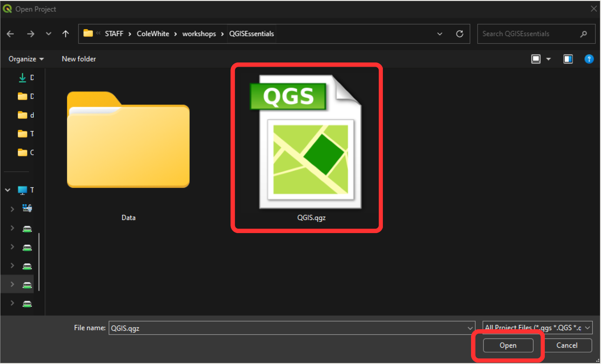Open Downloads in the navigation pane
Image resolution: width=601 pixels, height=364 pixels.
click(26, 78)
